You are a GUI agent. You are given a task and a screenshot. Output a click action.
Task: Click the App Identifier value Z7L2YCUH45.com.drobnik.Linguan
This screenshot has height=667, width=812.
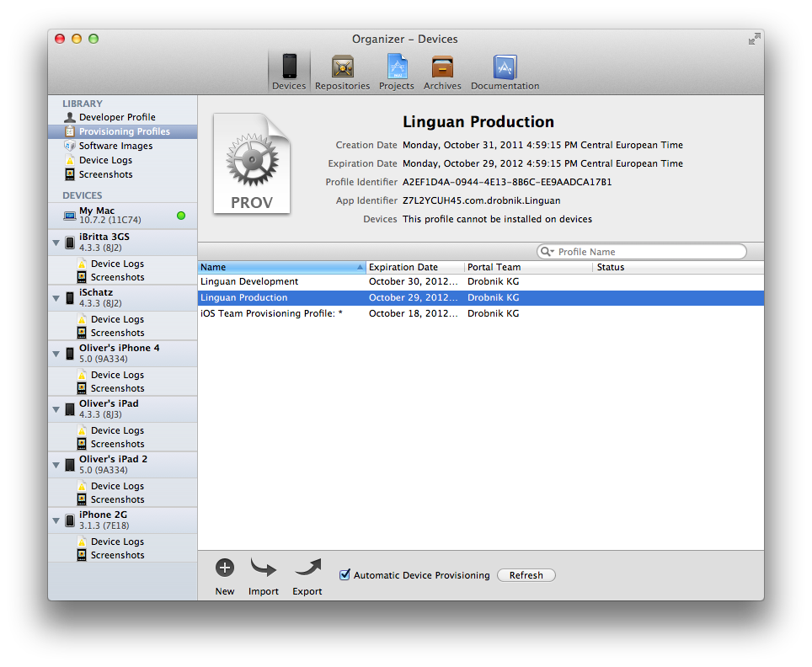(481, 200)
